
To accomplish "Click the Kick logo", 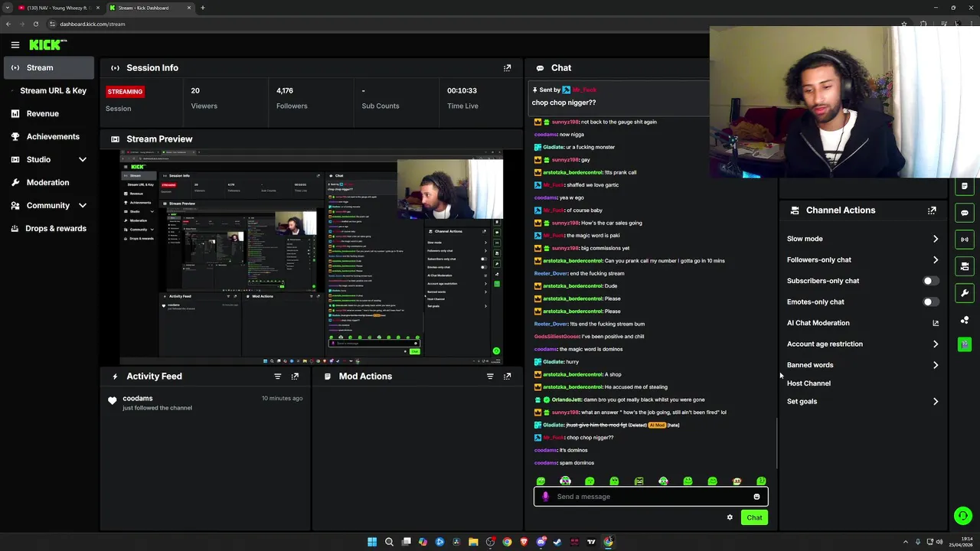I will (47, 45).
